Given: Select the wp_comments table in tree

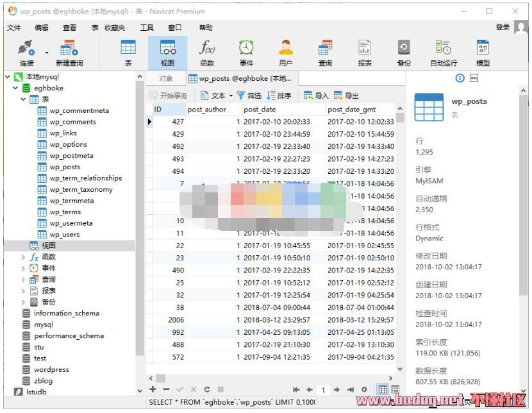Looking at the screenshot, I should point(72,122).
